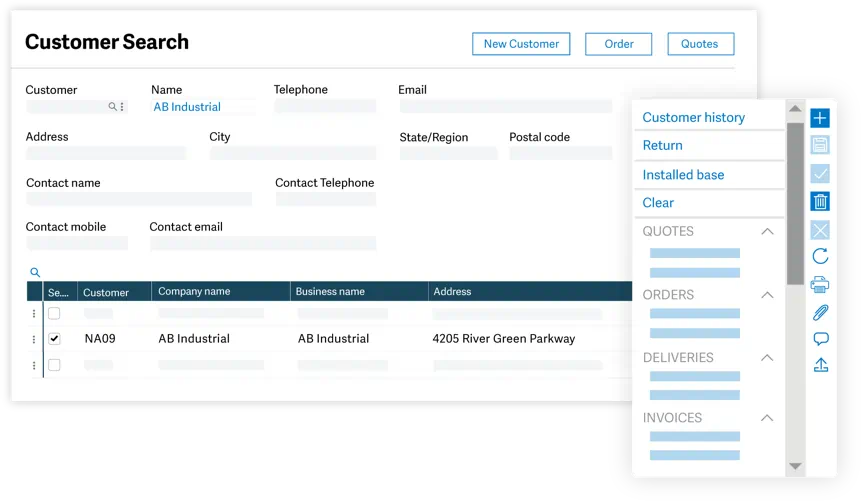Click the circular refresh icon
Image resolution: width=861 pixels, height=501 pixels.
[820, 257]
